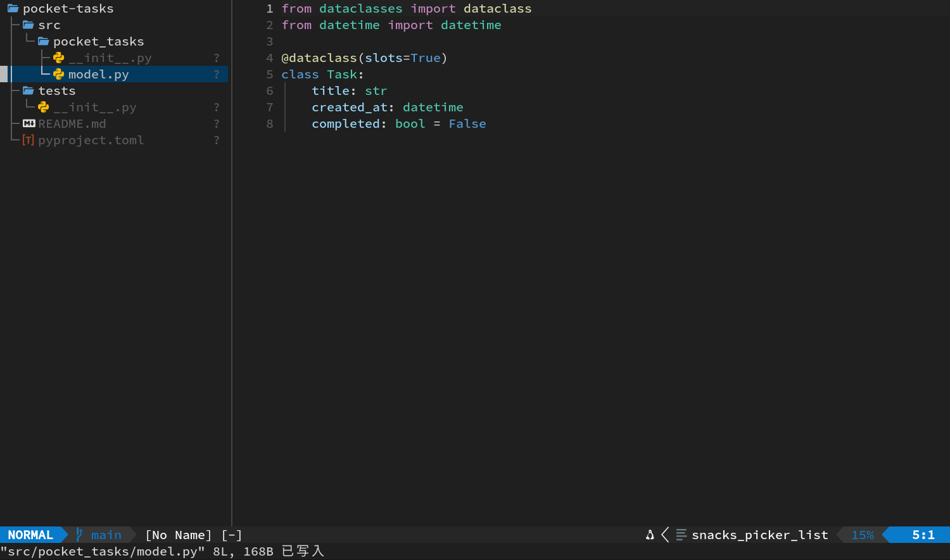Click the Python icon for src __init__.py

pos(59,58)
